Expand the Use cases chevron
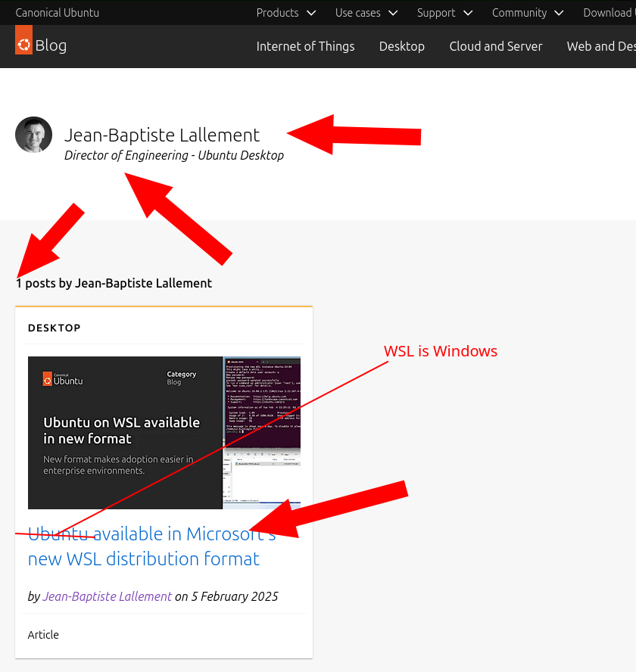Image resolution: width=636 pixels, height=672 pixels. [x=393, y=14]
